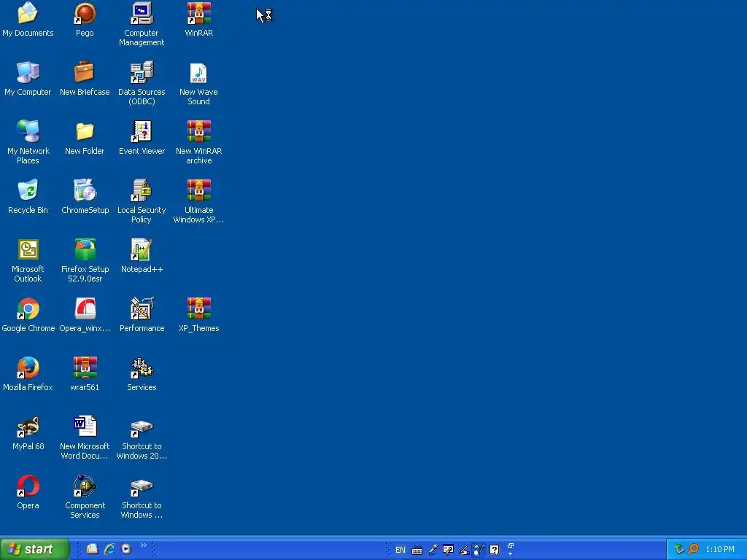This screenshot has width=747, height=560.
Task: Launch Windows Media Player from Quick Launch
Action: [x=126, y=549]
